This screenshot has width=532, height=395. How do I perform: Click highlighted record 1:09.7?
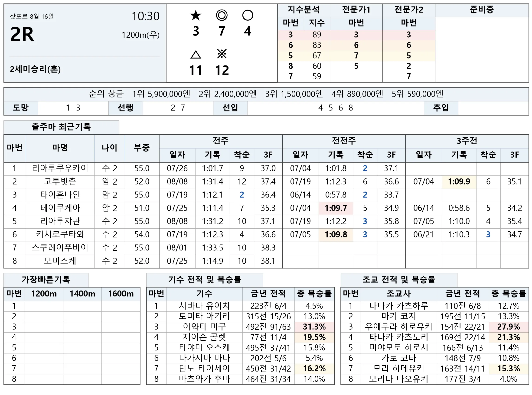[x=336, y=208]
